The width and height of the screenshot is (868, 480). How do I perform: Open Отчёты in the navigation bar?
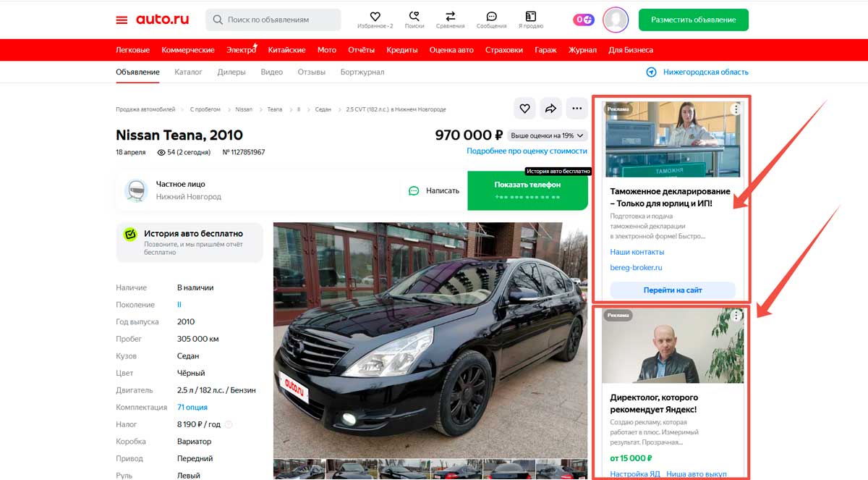[361, 50]
